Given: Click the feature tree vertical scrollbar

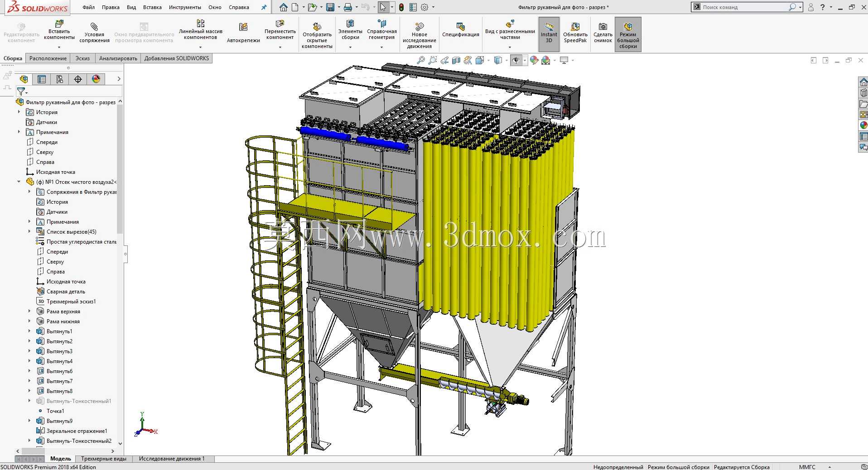Looking at the screenshot, I should (120, 168).
